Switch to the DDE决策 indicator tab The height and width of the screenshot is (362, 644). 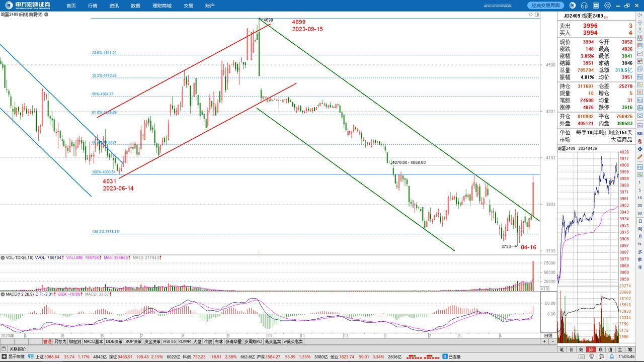[x=114, y=341]
